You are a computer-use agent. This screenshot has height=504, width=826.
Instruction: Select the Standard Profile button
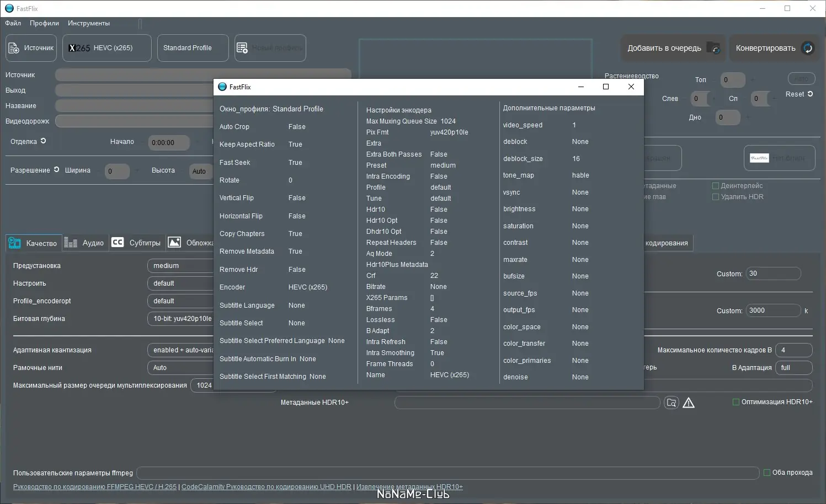(x=193, y=48)
